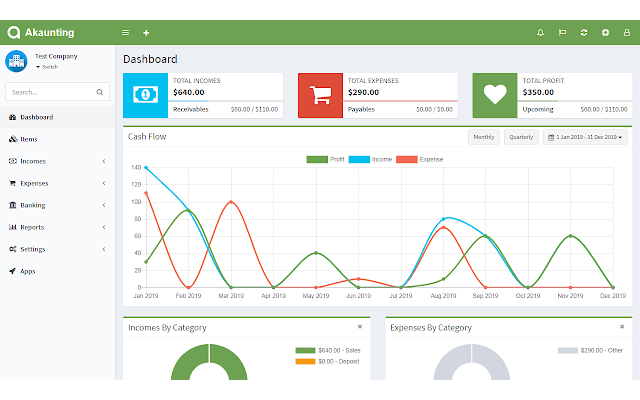Open the plus quick-add menu
The height and width of the screenshot is (400, 640).
pyautogui.click(x=146, y=33)
